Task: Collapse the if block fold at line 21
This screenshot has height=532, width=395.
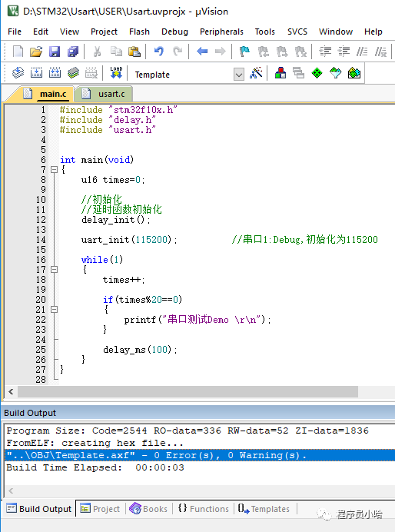Action: tap(54, 309)
